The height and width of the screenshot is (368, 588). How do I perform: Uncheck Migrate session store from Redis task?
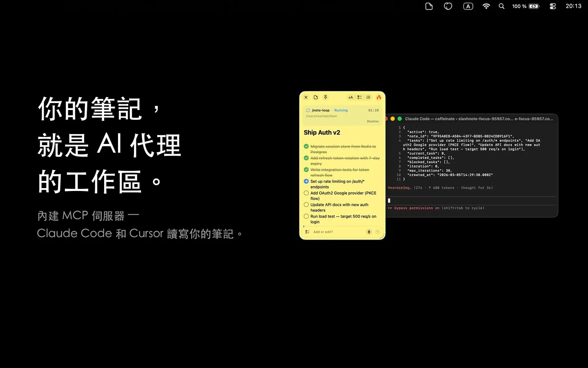point(306,146)
